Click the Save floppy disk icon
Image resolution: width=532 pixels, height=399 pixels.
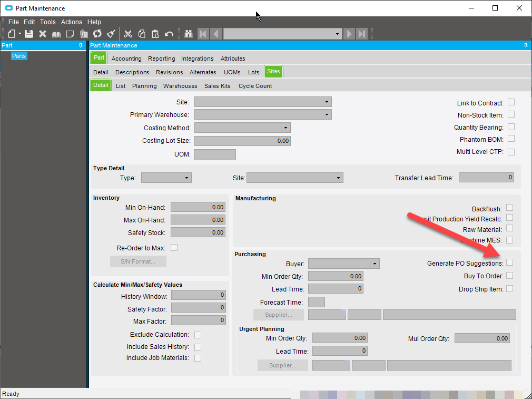coord(29,34)
